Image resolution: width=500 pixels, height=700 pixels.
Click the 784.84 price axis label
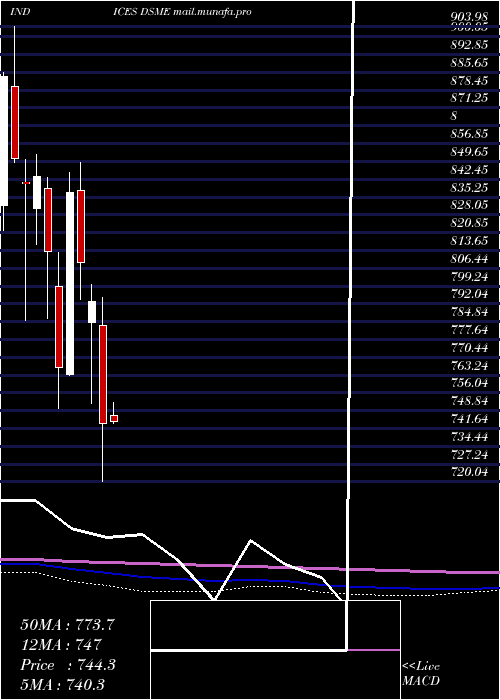coord(468,312)
